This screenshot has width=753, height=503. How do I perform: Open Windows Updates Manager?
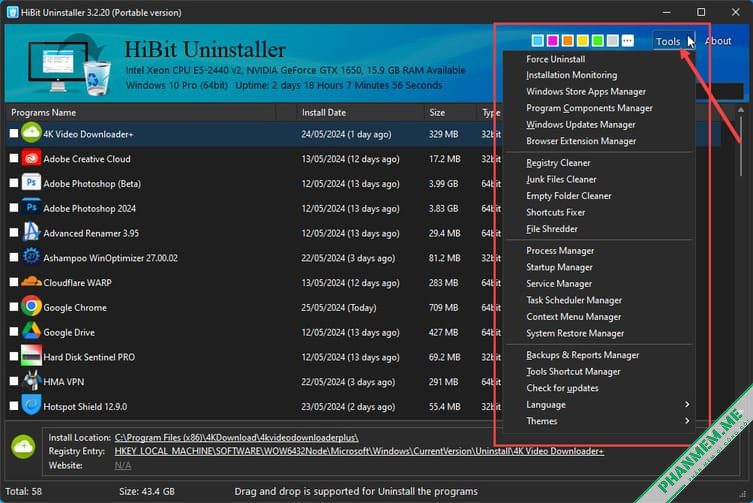tap(599, 124)
